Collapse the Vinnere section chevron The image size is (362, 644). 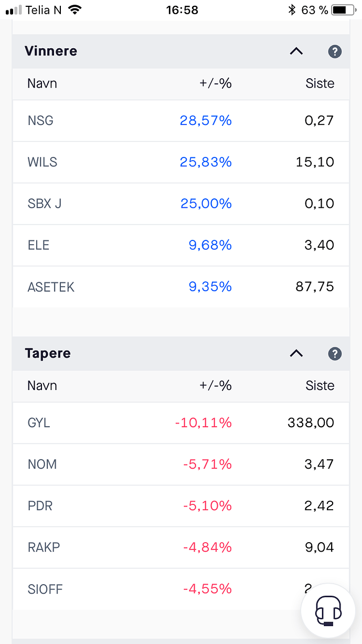coord(296,51)
